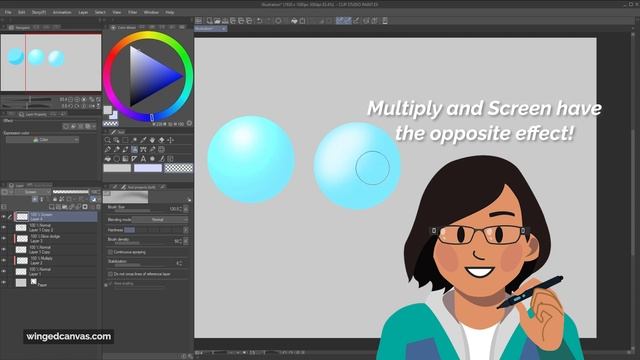The width and height of the screenshot is (640, 360).
Task: Enable Continuous spraying checkbox
Action: pos(110,252)
